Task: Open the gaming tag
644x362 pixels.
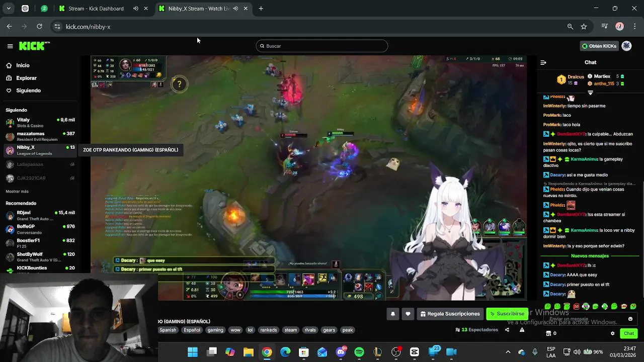Action: tap(215, 330)
